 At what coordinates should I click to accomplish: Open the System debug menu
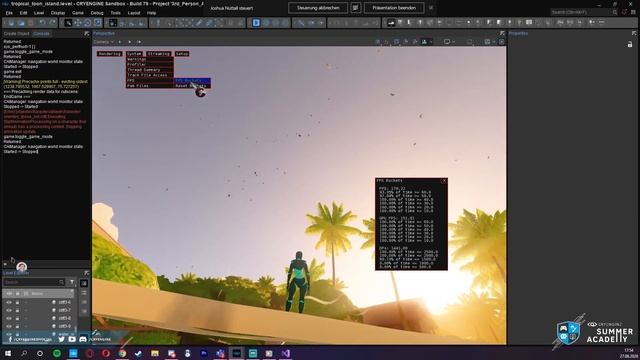[x=134, y=54]
